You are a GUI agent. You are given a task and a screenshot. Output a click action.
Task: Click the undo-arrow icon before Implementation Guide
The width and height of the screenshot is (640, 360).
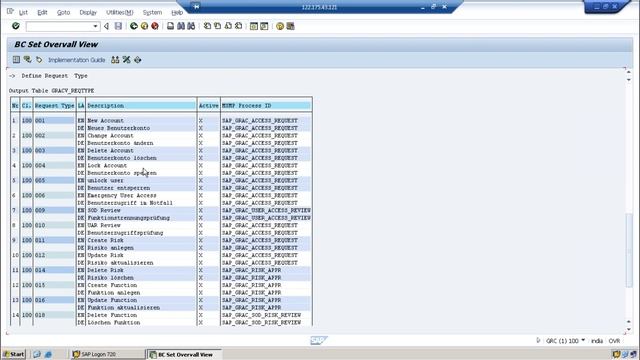(39, 60)
